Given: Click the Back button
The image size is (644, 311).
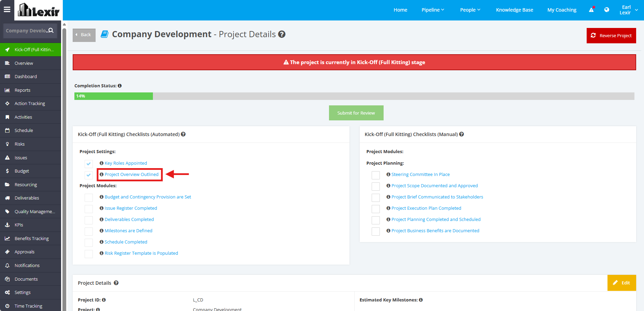Looking at the screenshot, I should (84, 35).
